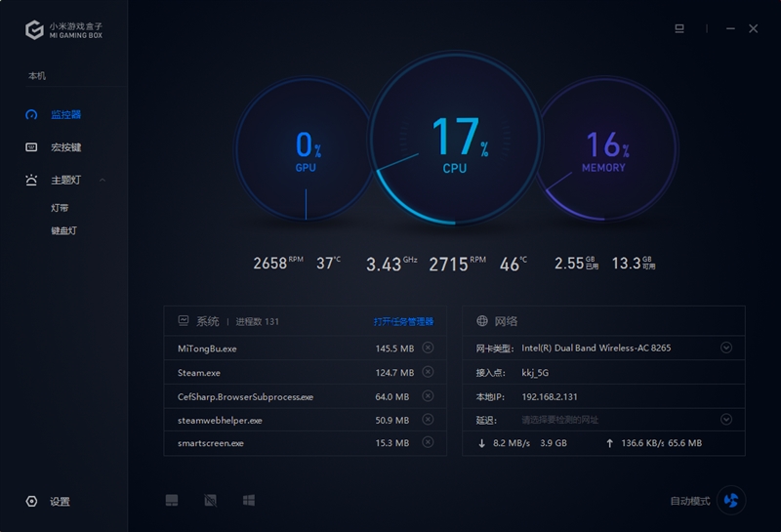Open 设置 settings
The height and width of the screenshot is (532, 781).
[60, 502]
